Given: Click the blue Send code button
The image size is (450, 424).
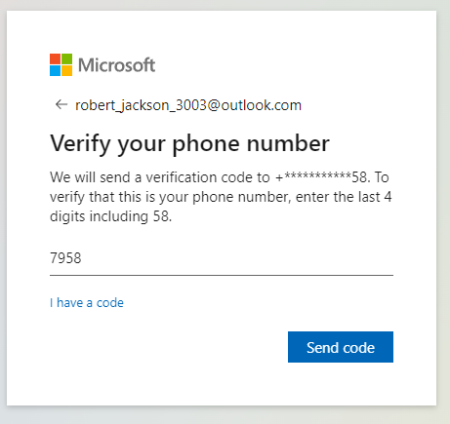Looking at the screenshot, I should point(340,347).
